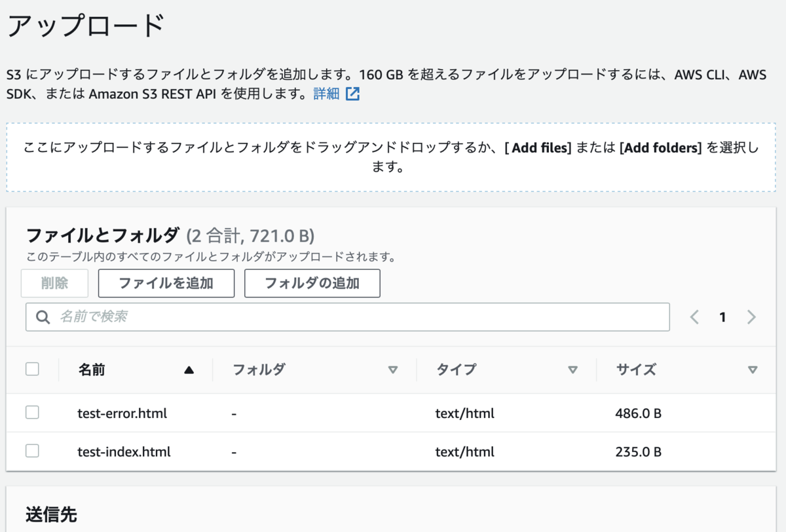Open the タイプ column filter dropdown

click(574, 370)
